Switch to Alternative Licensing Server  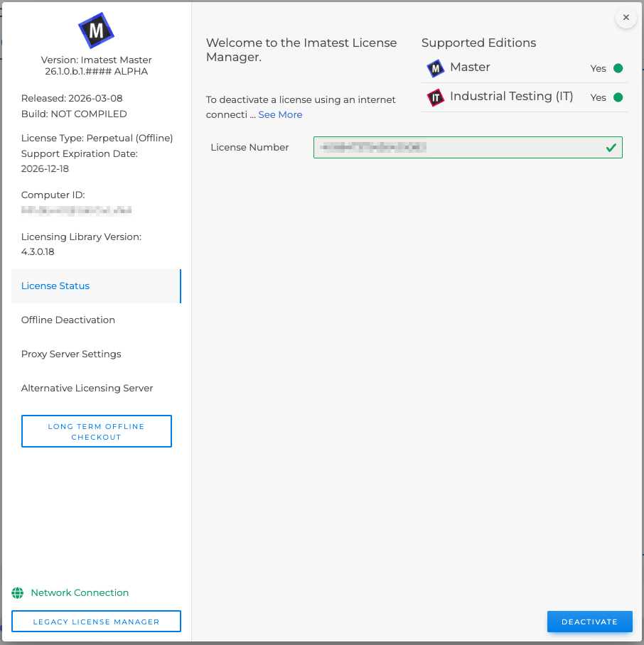(x=87, y=389)
